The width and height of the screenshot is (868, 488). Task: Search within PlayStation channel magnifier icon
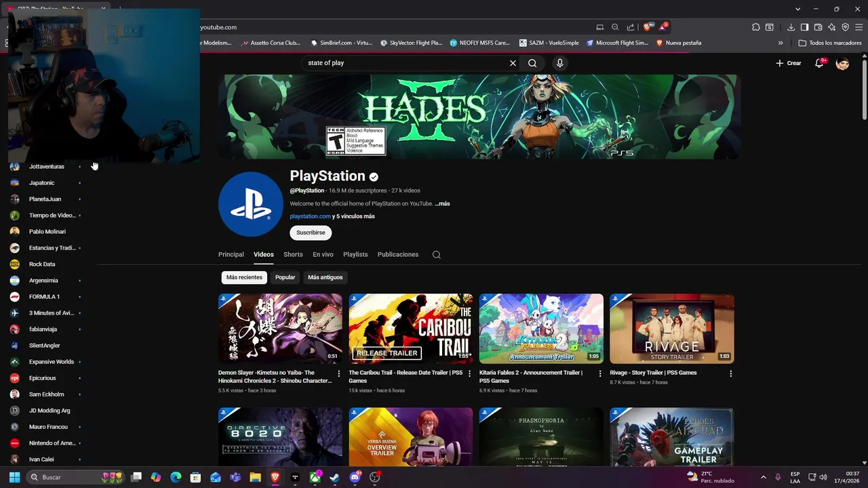point(437,255)
